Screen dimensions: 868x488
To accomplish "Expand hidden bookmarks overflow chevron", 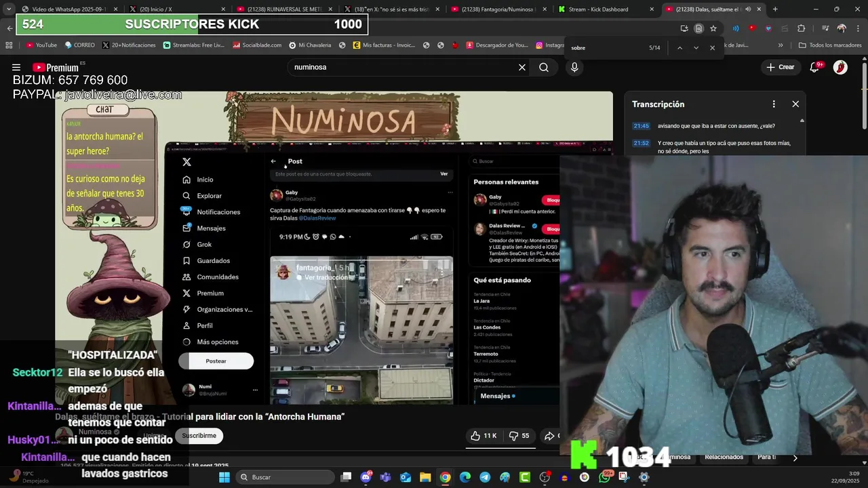I will [x=781, y=45].
